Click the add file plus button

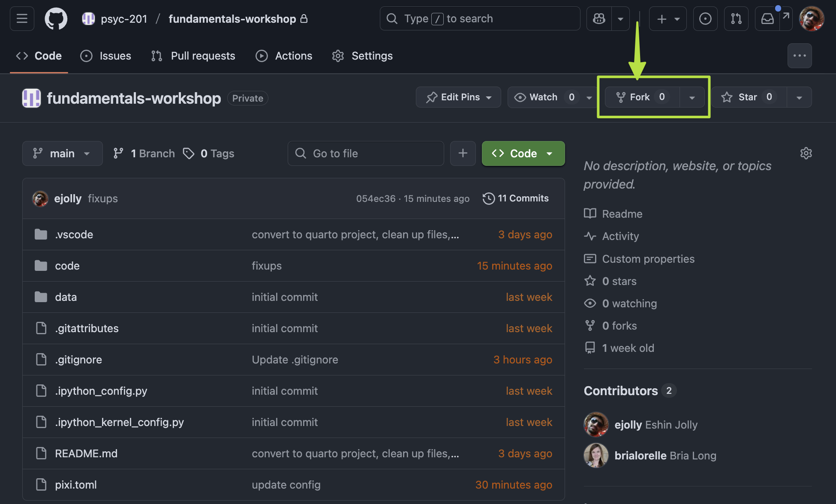(463, 153)
